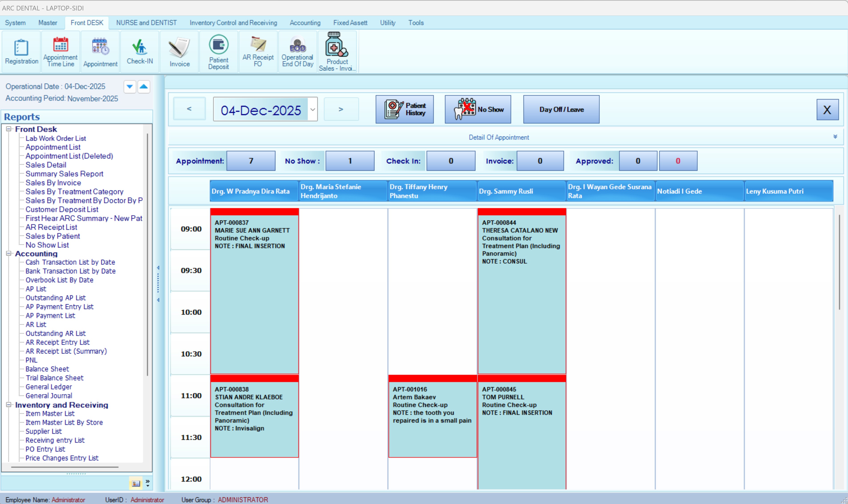
Task: Open the No Show List report
Action: pos(47,245)
